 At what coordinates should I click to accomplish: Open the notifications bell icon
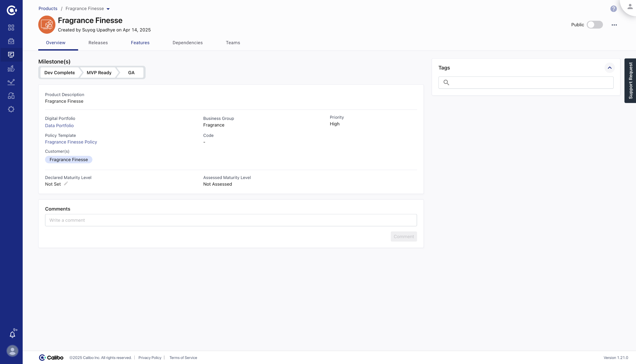pyautogui.click(x=12, y=334)
